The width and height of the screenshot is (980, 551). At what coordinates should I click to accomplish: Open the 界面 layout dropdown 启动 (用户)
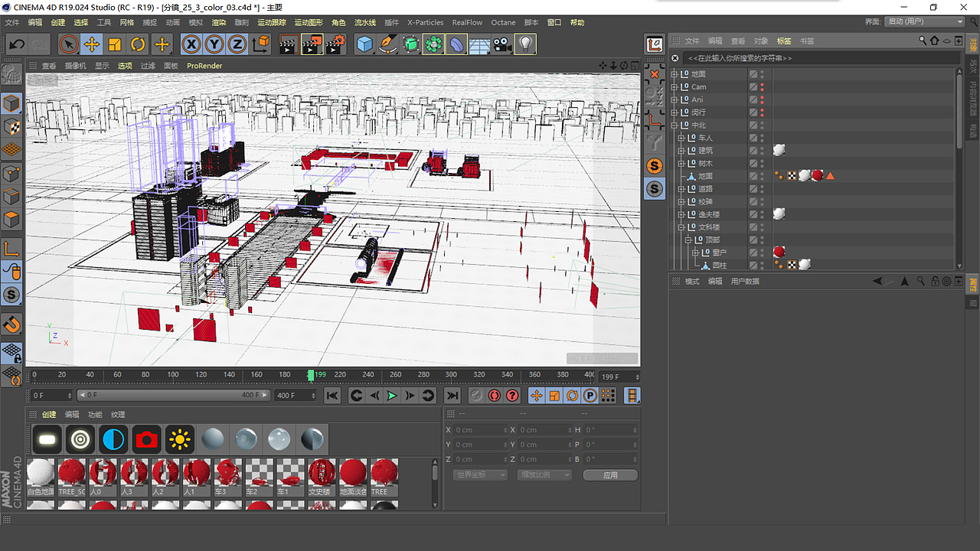tap(925, 21)
